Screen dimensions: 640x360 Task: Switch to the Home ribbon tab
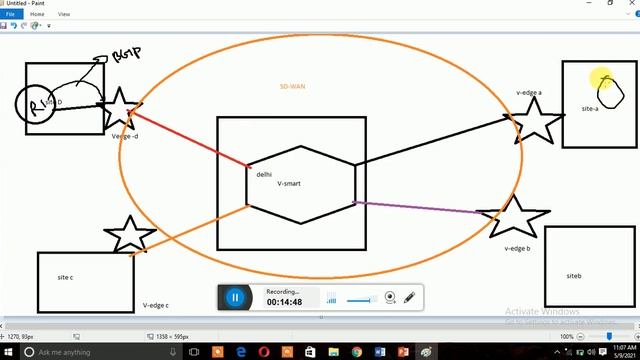37,14
